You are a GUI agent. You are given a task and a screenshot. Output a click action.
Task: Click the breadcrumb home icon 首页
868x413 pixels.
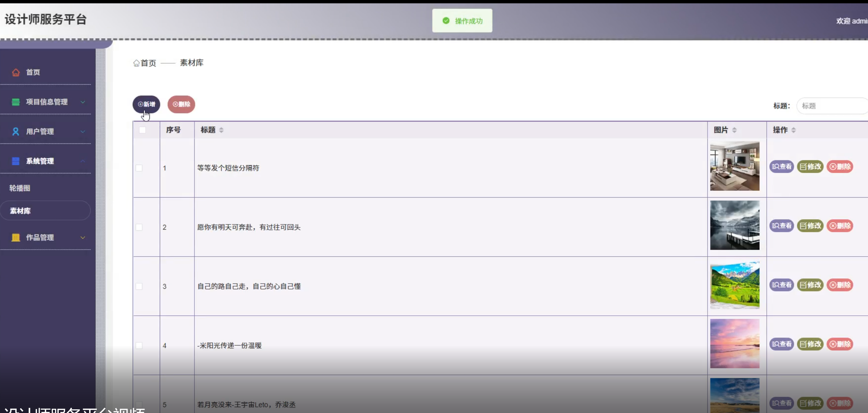click(x=136, y=63)
